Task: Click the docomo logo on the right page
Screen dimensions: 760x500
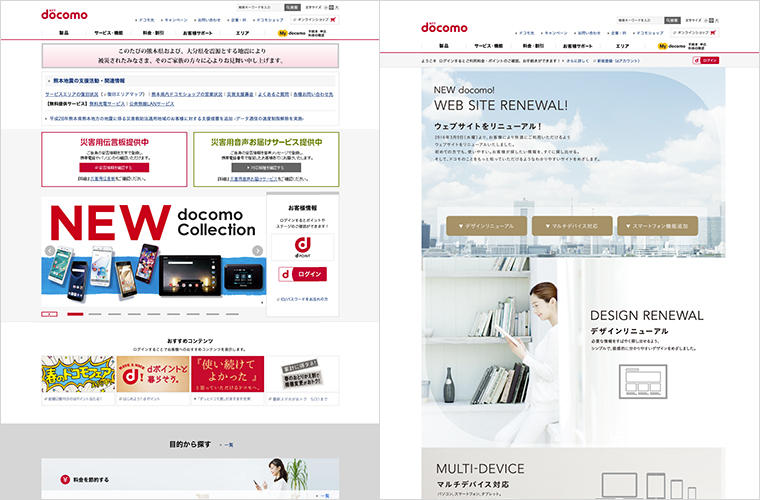Action: click(x=444, y=27)
